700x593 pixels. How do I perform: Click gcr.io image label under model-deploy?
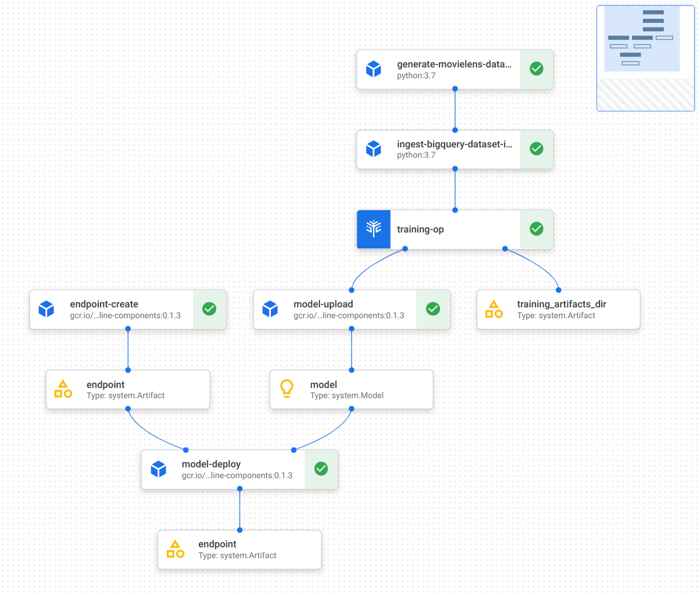[x=237, y=476]
